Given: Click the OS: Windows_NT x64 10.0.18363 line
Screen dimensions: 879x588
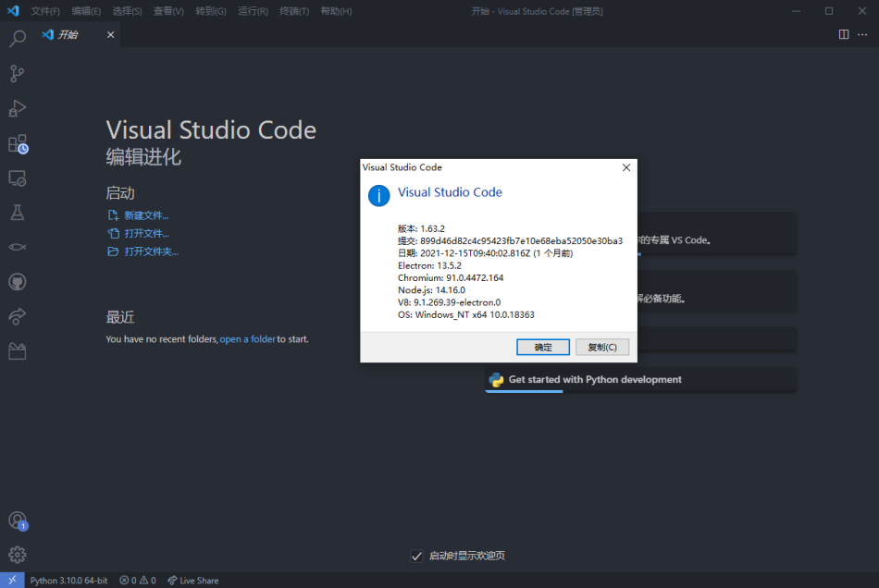Looking at the screenshot, I should [465, 314].
